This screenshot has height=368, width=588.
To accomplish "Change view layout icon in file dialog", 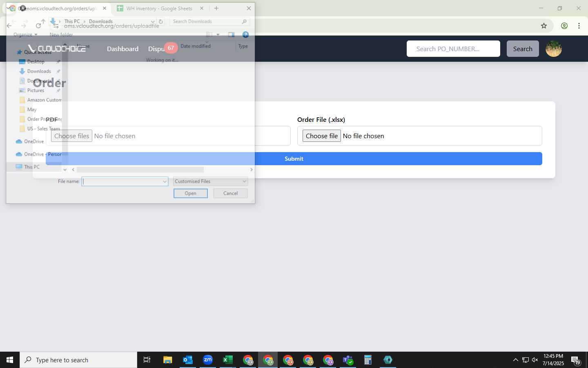I will tap(209, 35).
